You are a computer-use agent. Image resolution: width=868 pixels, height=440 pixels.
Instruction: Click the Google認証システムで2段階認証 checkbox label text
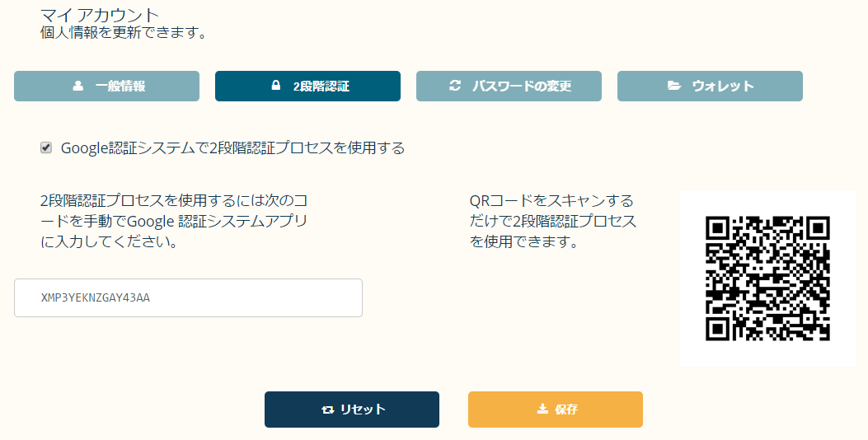click(233, 148)
